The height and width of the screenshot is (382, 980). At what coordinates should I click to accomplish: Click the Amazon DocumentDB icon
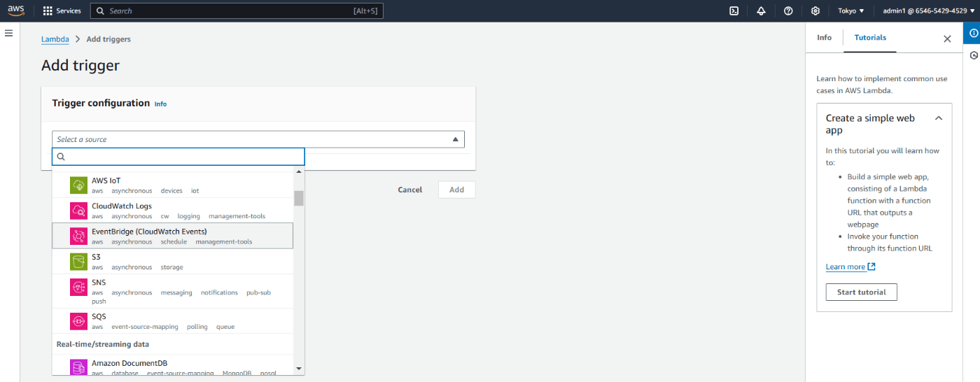coord(78,367)
